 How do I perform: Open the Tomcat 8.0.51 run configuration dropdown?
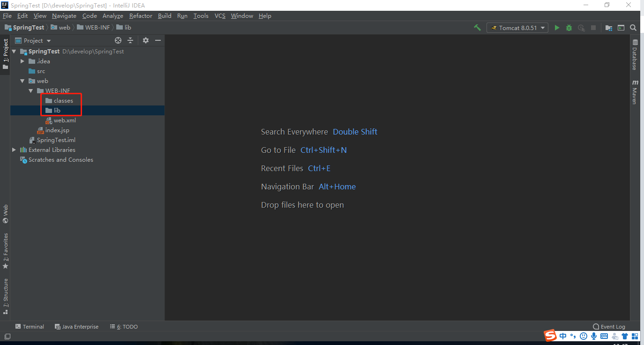[517, 28]
